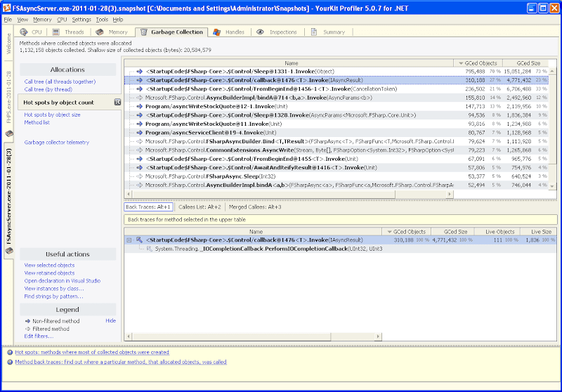
Task: Open the CPU menu
Action: point(62,20)
